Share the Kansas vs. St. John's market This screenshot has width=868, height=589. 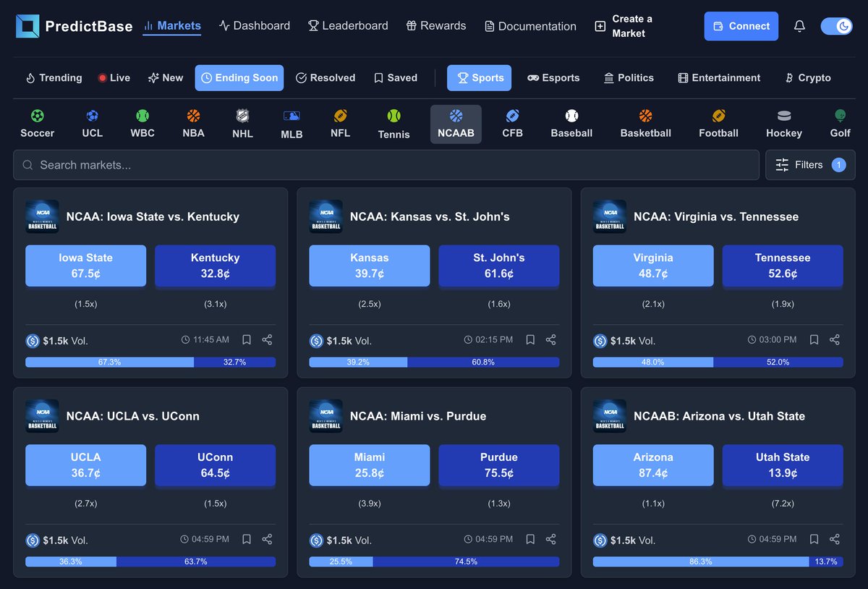tap(550, 339)
